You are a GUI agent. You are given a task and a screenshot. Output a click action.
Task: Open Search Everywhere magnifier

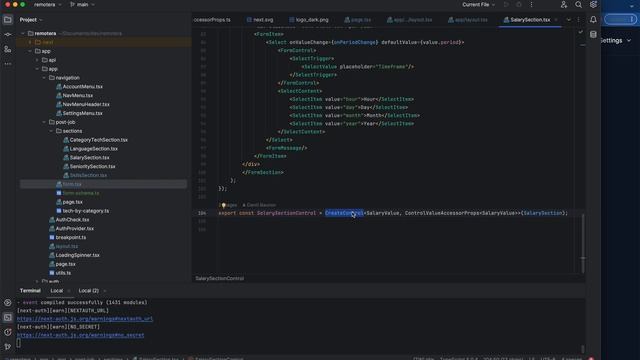578,4
